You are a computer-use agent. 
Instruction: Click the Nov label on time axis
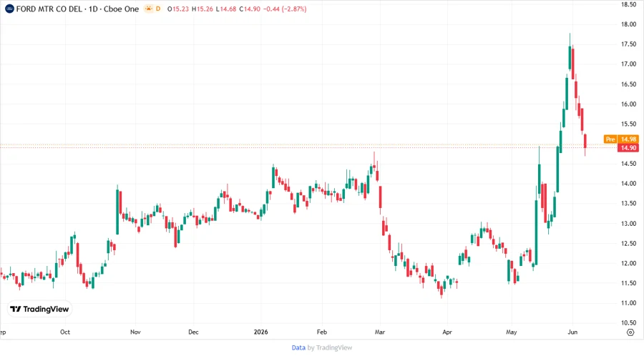pos(135,332)
